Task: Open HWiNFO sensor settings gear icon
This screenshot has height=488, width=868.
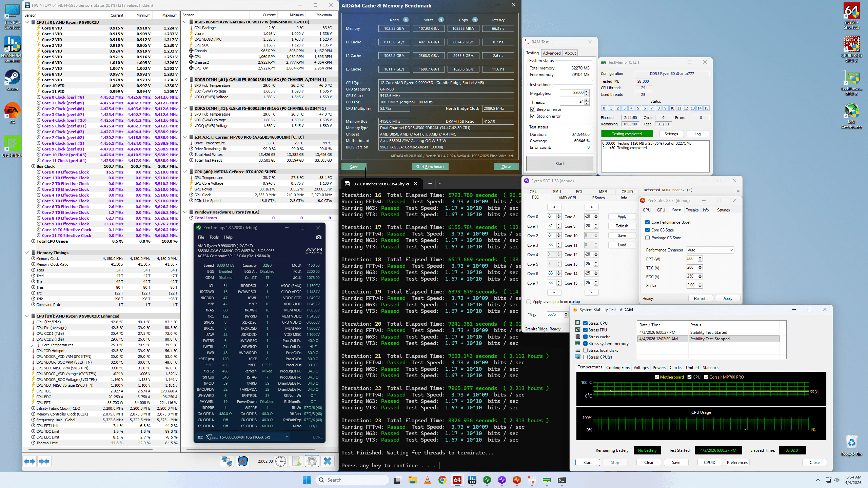Action: pos(312,461)
